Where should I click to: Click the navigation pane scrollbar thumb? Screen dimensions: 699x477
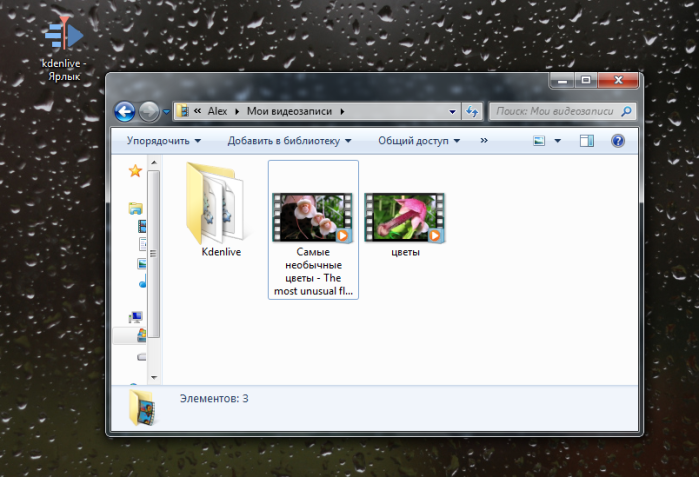(x=154, y=253)
